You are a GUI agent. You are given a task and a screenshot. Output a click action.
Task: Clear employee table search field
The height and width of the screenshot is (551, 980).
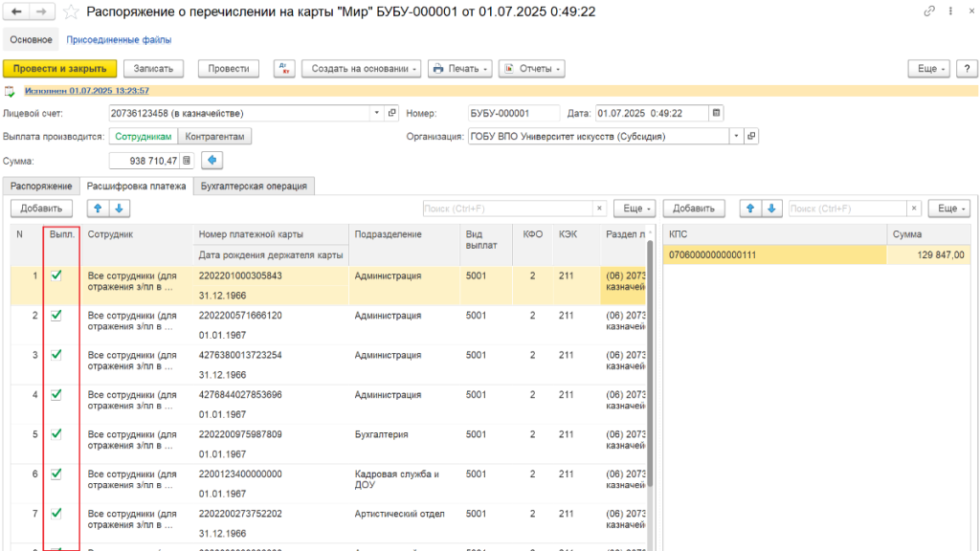[599, 209]
